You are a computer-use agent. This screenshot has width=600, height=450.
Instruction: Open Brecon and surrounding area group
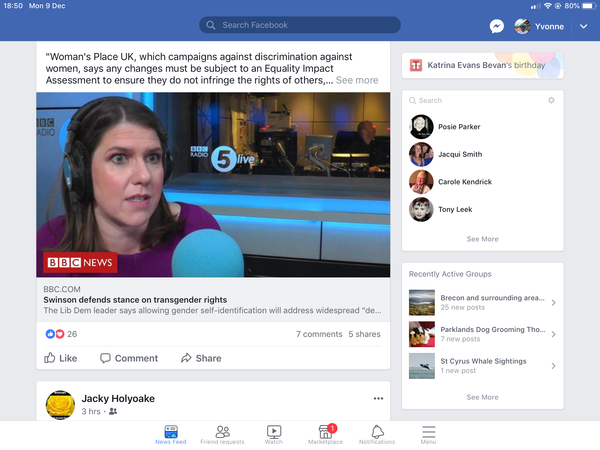[x=482, y=302]
